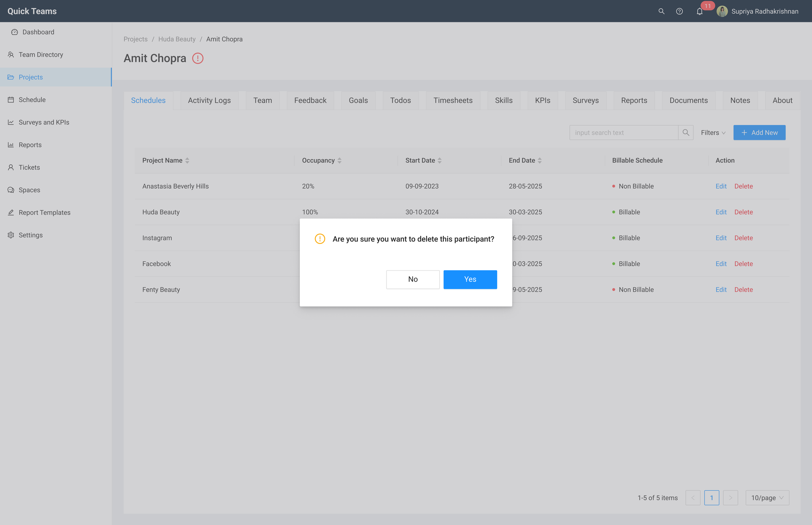Image resolution: width=812 pixels, height=525 pixels.
Task: Open the help question mark icon
Action: [679, 12]
